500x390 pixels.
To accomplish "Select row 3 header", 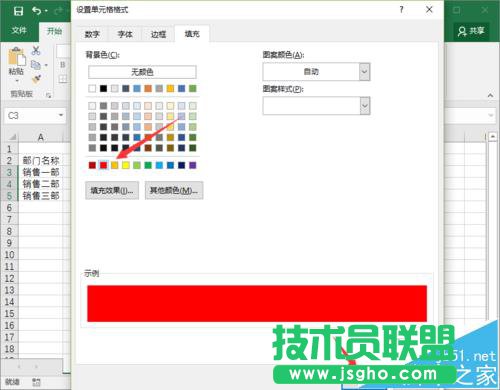I will click(9, 172).
